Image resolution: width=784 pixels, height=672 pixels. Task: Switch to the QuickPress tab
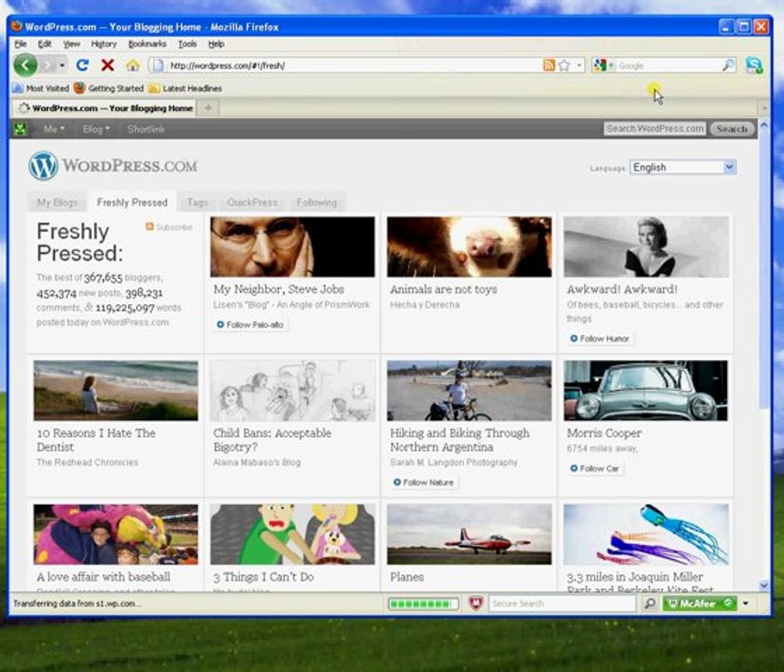click(252, 203)
